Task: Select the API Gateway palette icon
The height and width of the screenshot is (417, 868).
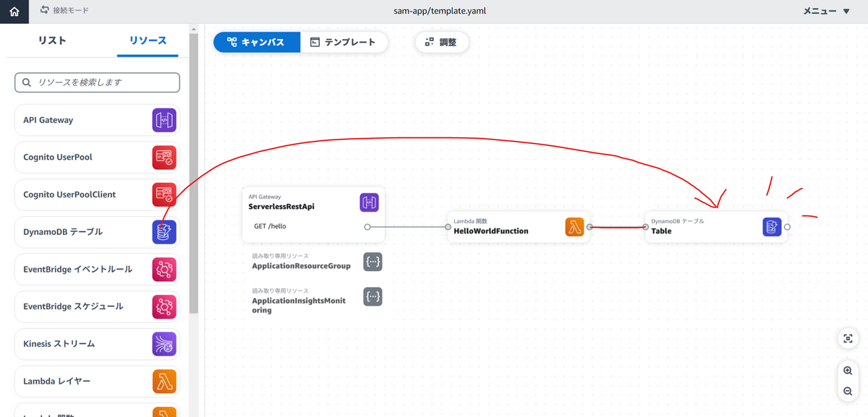Action: 164,120
